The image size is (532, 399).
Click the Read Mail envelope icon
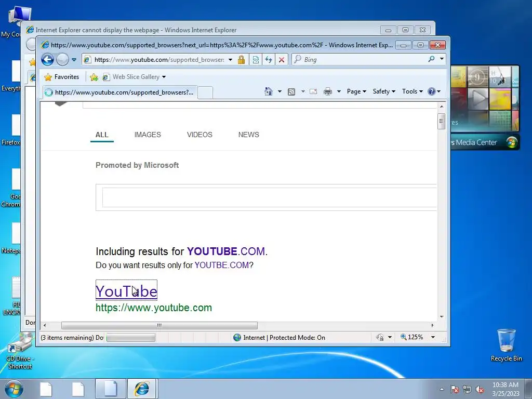click(313, 91)
